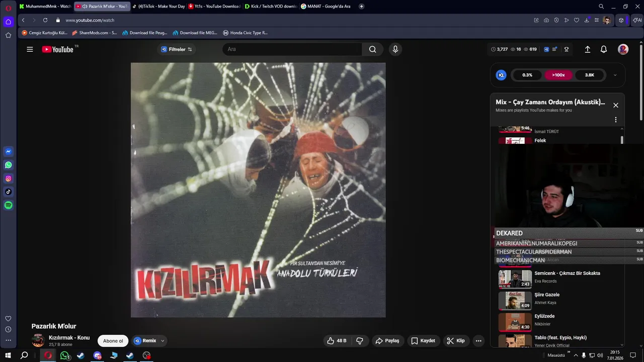The height and width of the screenshot is (362, 644).
Task: Open the Mix playlist three-dot options
Action: coord(615,120)
